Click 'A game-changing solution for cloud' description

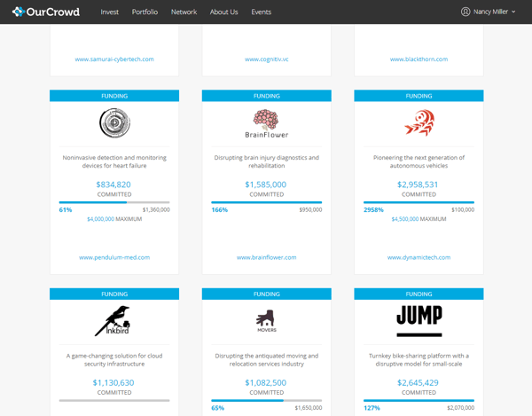tap(114, 359)
